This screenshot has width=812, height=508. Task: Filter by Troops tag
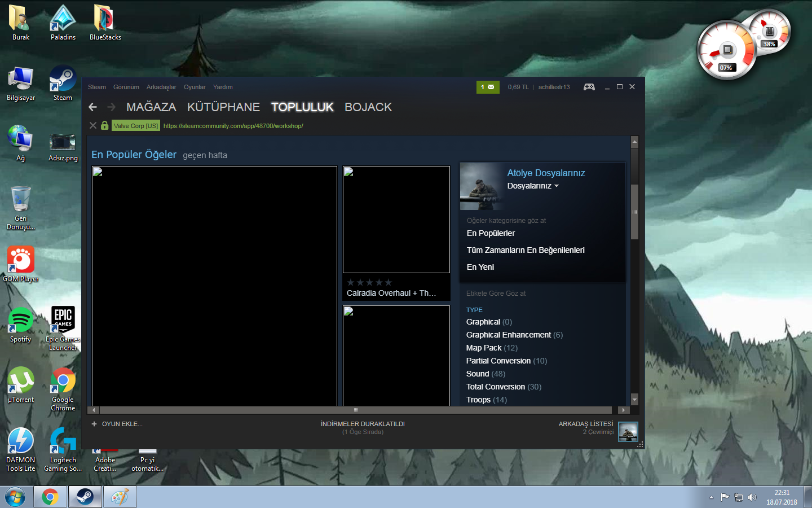(x=487, y=400)
